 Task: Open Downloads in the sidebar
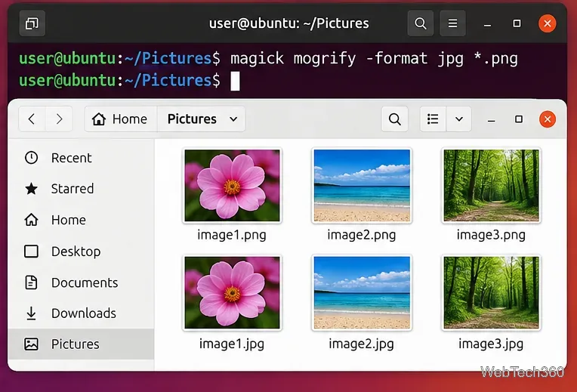81,313
